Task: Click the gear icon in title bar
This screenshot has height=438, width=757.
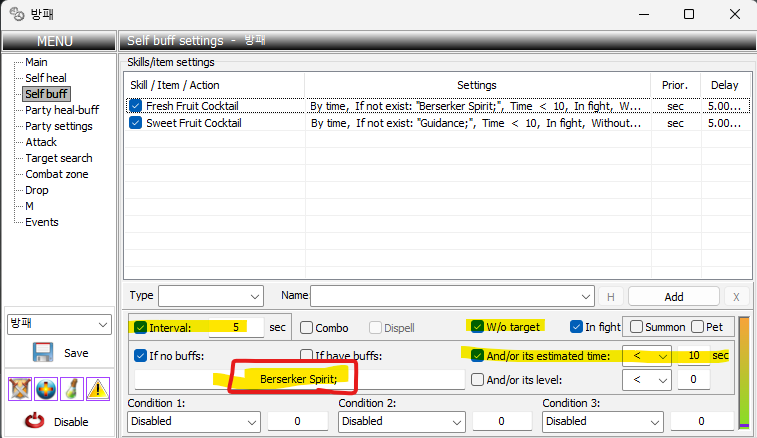Action: point(16,15)
